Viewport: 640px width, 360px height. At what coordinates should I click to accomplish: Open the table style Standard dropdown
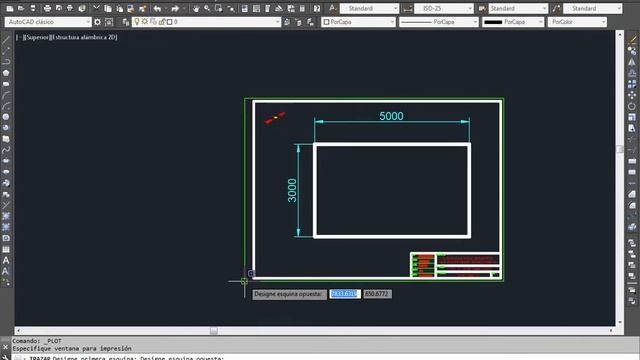click(x=518, y=8)
